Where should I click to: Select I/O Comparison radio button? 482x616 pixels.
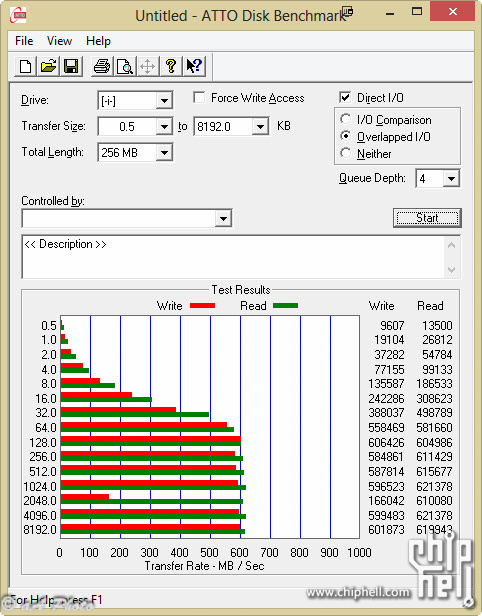coord(346,119)
